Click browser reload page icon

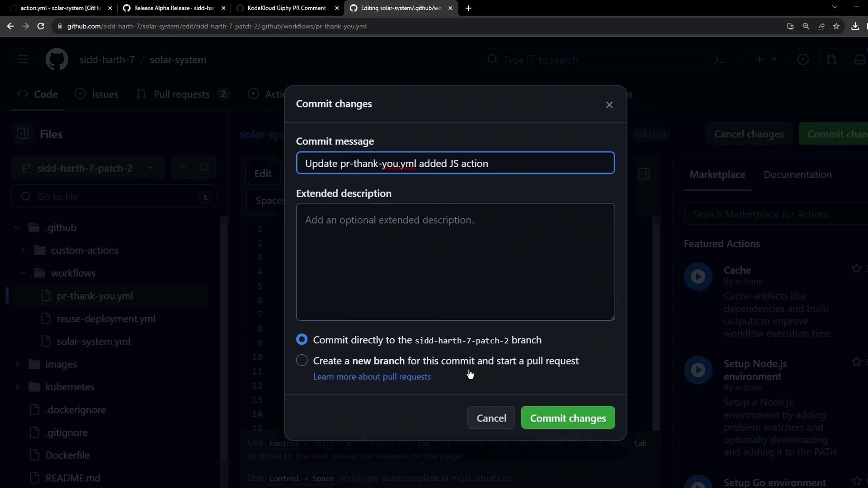[41, 26]
